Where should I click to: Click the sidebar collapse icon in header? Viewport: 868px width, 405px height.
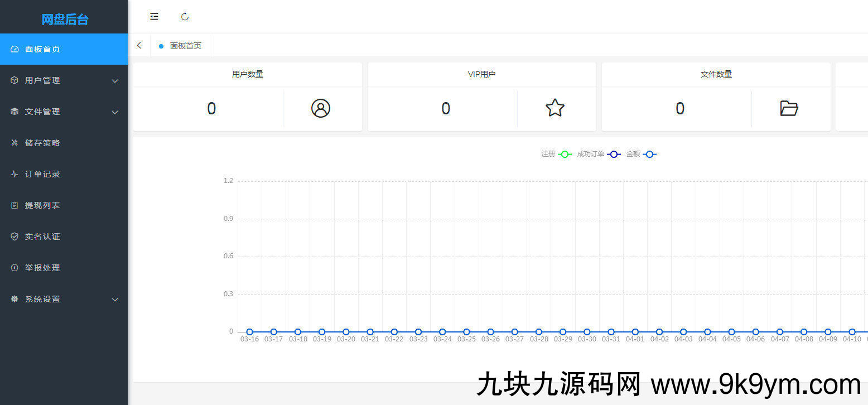coord(154,17)
